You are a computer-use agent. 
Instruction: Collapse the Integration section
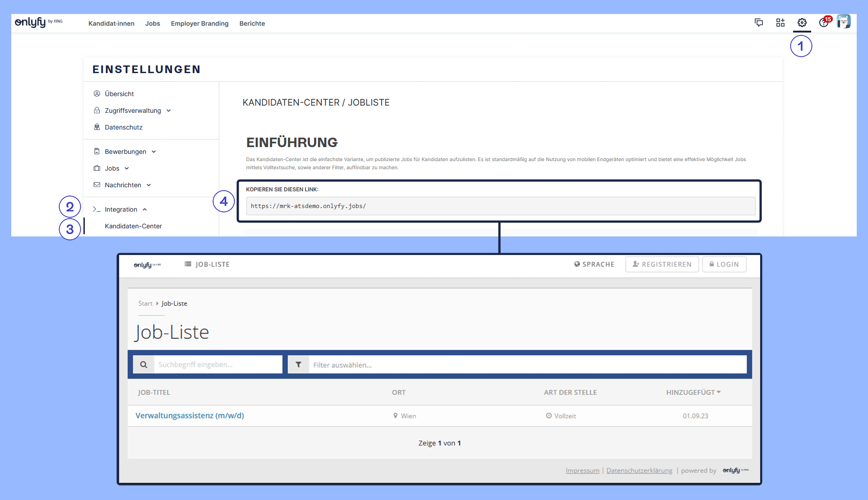click(x=145, y=209)
